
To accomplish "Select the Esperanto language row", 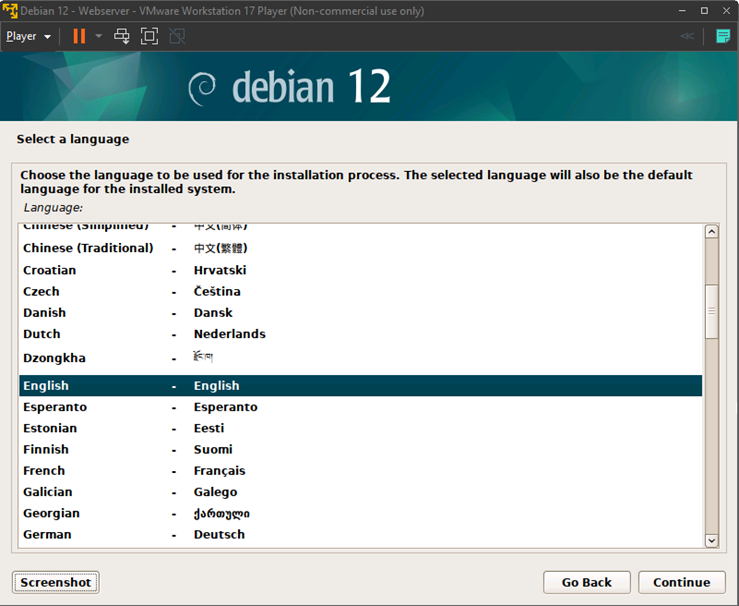I will pos(360,407).
